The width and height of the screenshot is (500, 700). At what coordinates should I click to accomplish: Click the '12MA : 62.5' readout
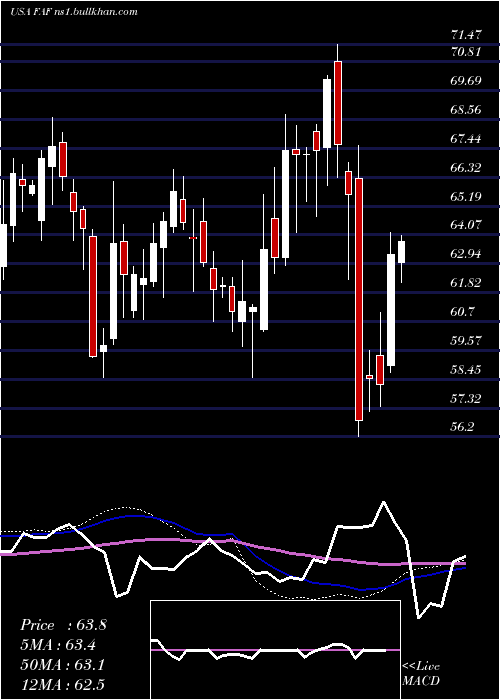(x=62, y=684)
